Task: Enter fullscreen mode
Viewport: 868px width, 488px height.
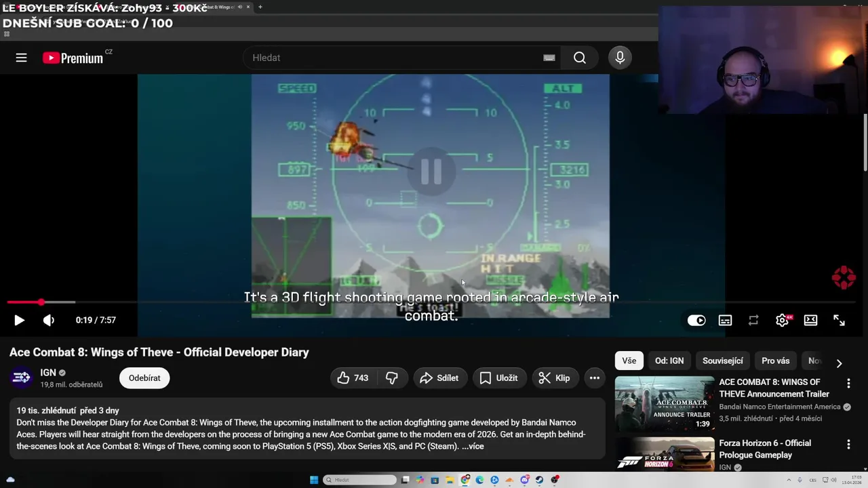Action: [x=839, y=320]
